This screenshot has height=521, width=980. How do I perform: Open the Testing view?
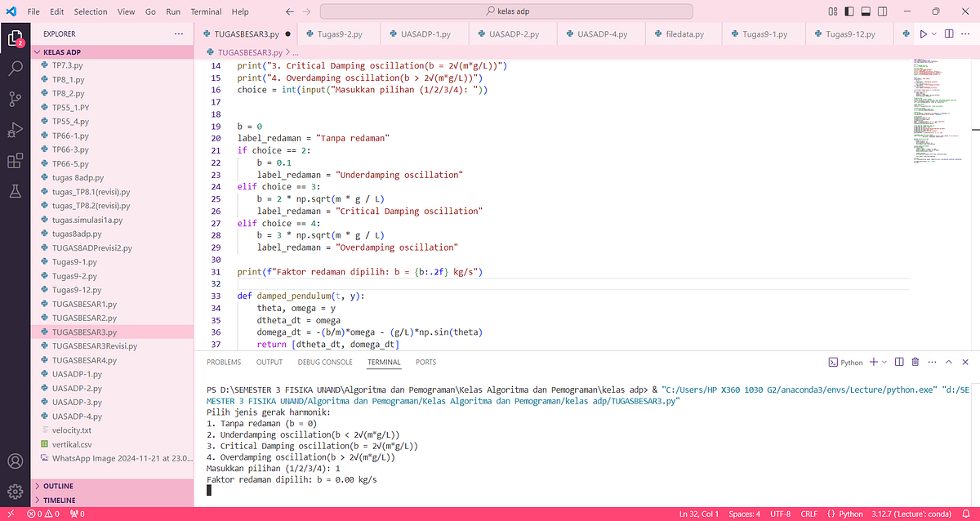(15, 191)
